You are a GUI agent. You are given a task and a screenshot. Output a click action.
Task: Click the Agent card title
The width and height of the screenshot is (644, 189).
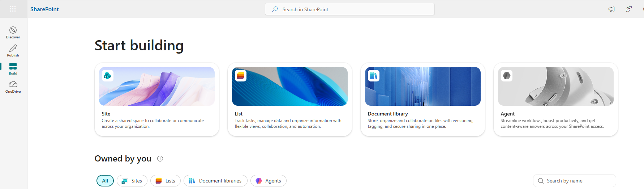(x=507, y=114)
